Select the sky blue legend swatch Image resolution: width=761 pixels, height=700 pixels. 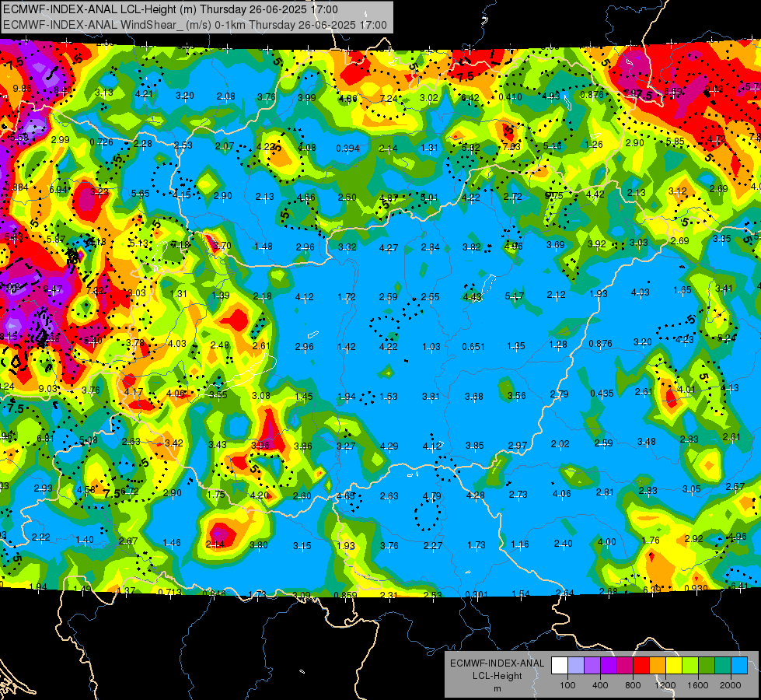point(739,666)
